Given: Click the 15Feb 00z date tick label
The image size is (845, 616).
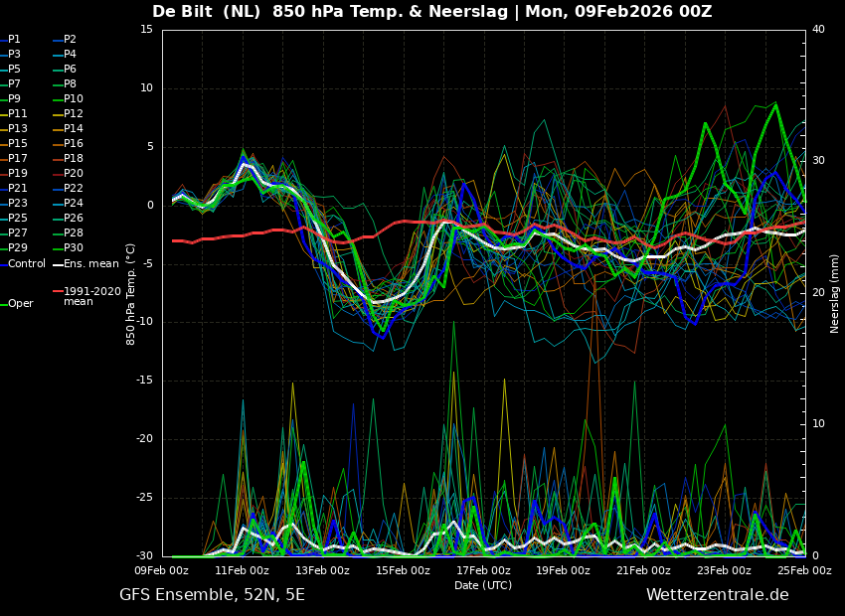Looking at the screenshot, I should [403, 571].
